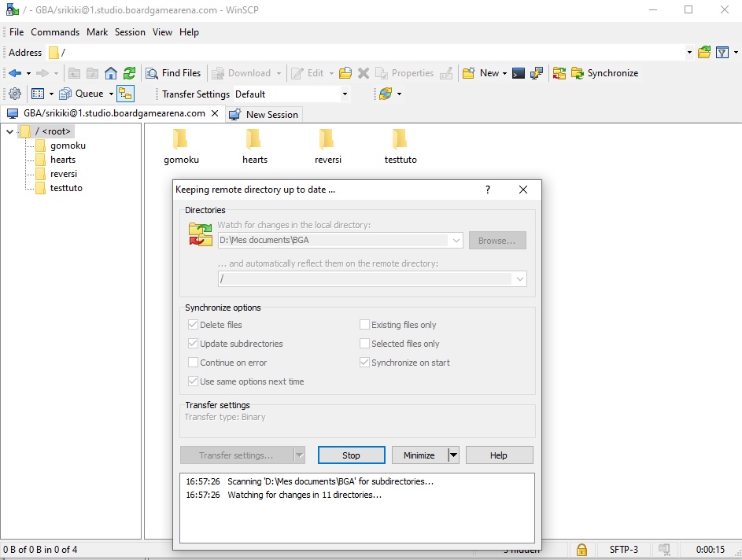Click the Synchronize toolbar button
The height and width of the screenshot is (560, 742).
605,73
